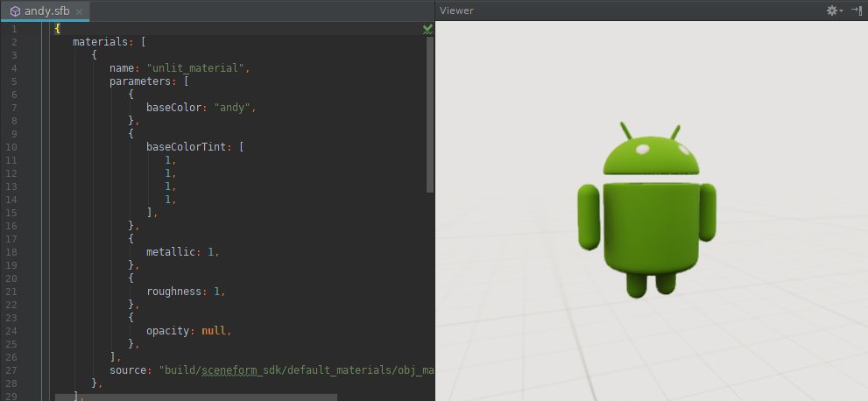Click the green inspection checkmark icon

click(x=427, y=29)
